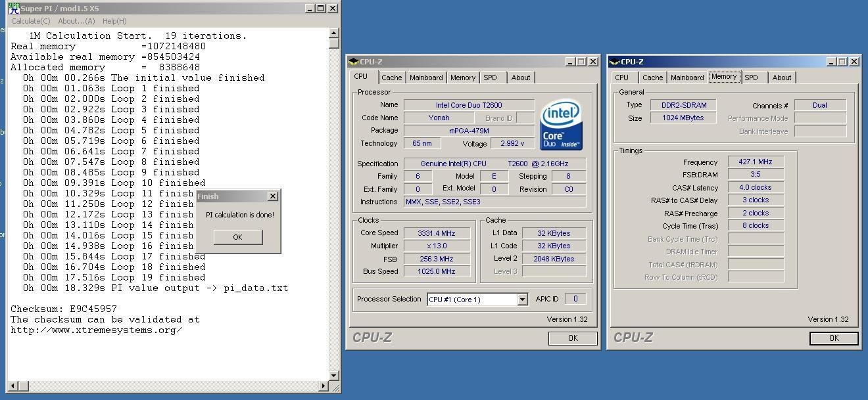868x400 pixels.
Task: Click the Intel Core Duo logo
Action: (560, 125)
